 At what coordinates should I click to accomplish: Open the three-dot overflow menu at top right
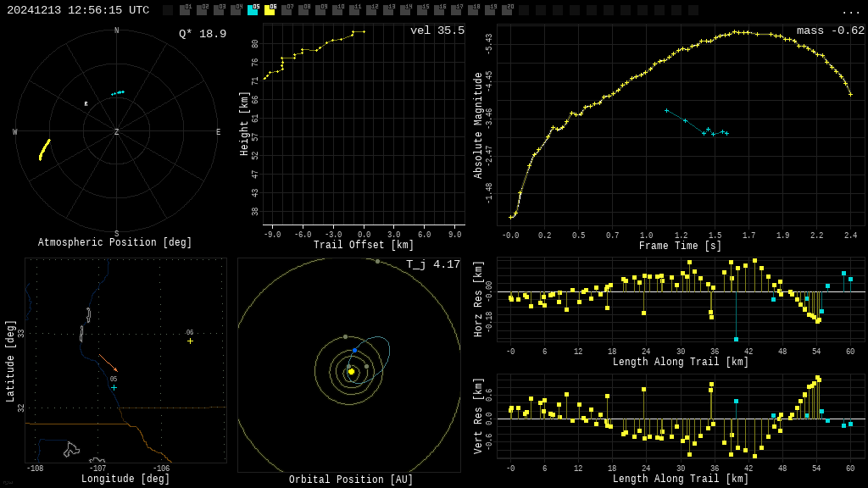[850, 11]
